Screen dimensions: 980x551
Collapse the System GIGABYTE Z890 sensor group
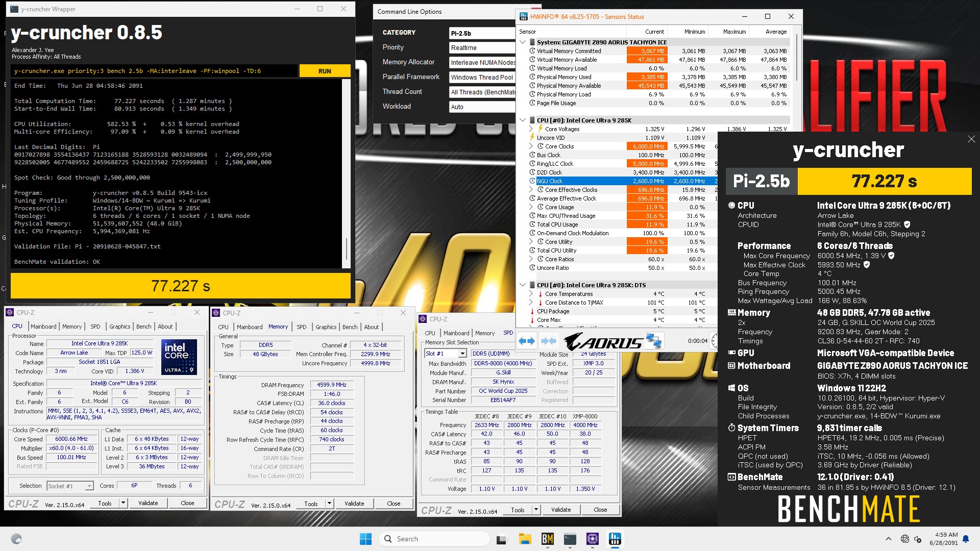tap(523, 42)
